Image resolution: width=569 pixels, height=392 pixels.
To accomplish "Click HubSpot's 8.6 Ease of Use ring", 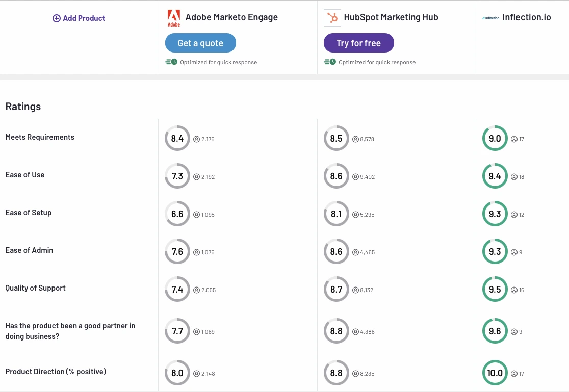I will [337, 176].
